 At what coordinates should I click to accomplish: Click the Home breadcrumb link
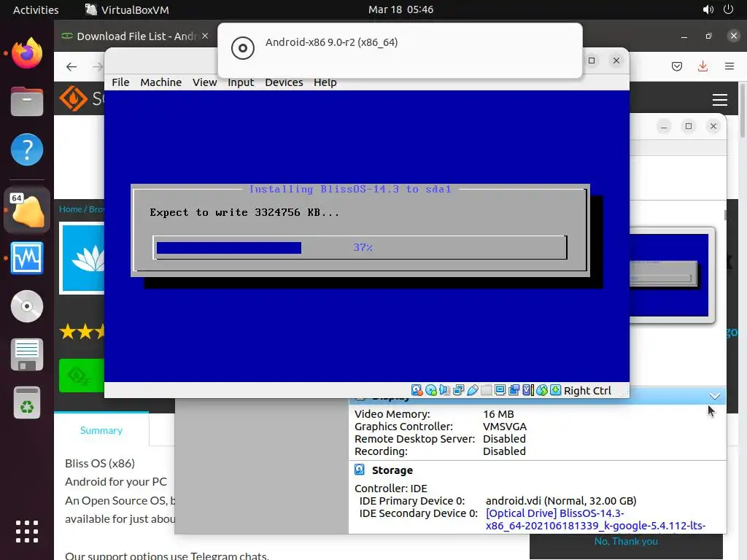[x=70, y=209]
